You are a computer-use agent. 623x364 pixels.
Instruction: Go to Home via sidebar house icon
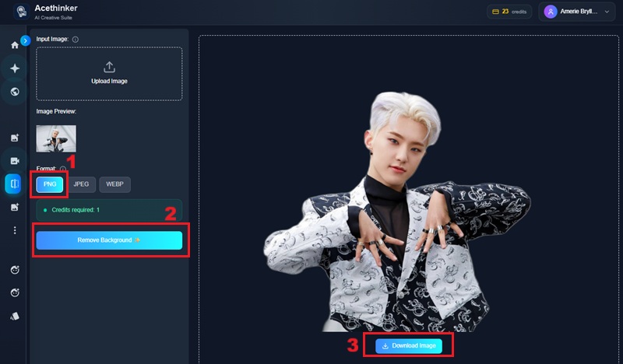[x=15, y=45]
